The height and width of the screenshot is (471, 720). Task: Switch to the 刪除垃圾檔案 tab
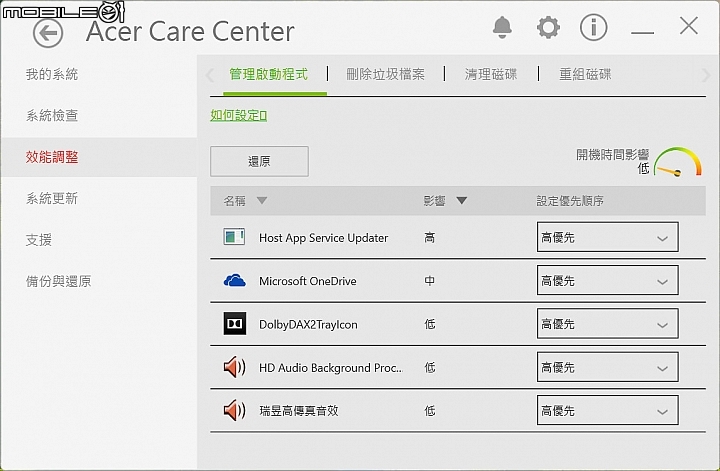click(385, 74)
